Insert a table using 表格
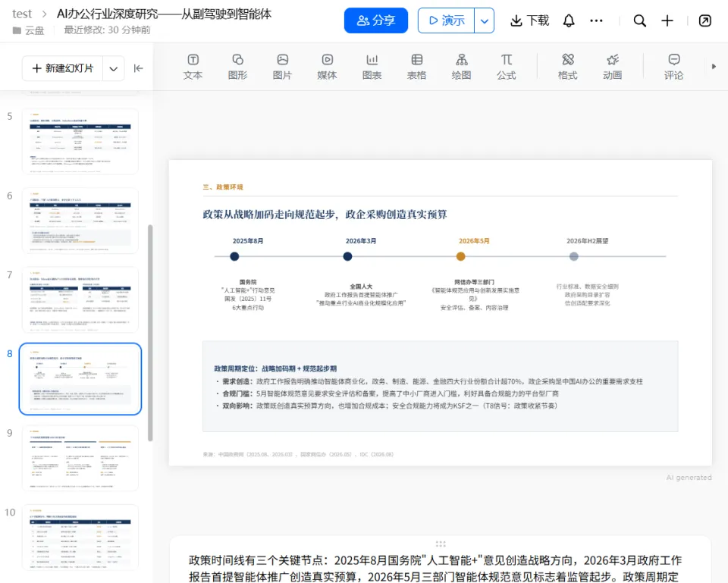728x583 pixels. 416,67
